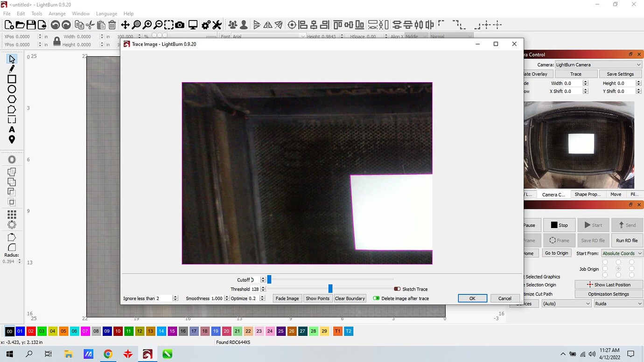
Task: Select the Polygon tool in left toolbar
Action: 12,99
